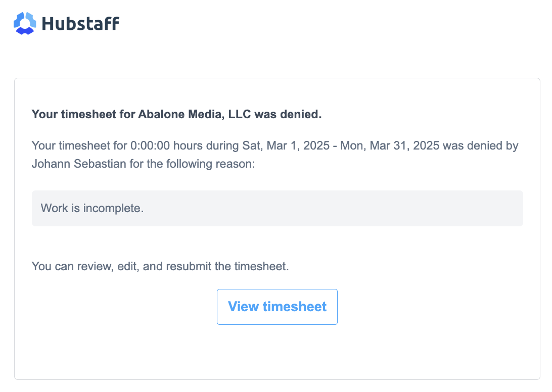This screenshot has height=392, width=552.
Task: Click the words hours during
Action: 206,145
